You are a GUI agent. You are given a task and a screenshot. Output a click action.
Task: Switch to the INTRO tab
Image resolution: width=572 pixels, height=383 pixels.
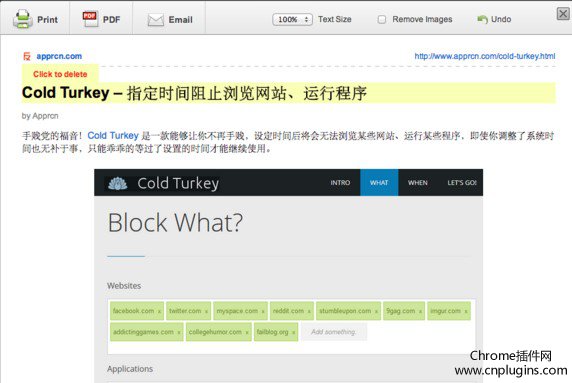click(340, 183)
